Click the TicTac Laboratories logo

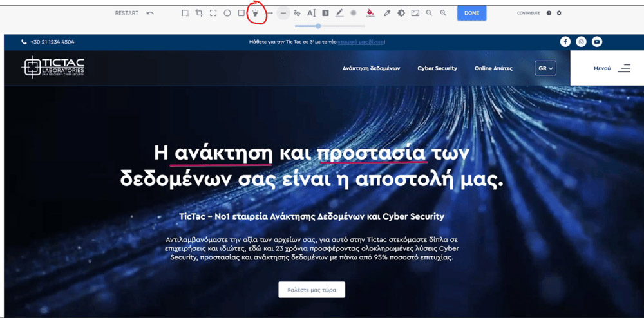[53, 68]
